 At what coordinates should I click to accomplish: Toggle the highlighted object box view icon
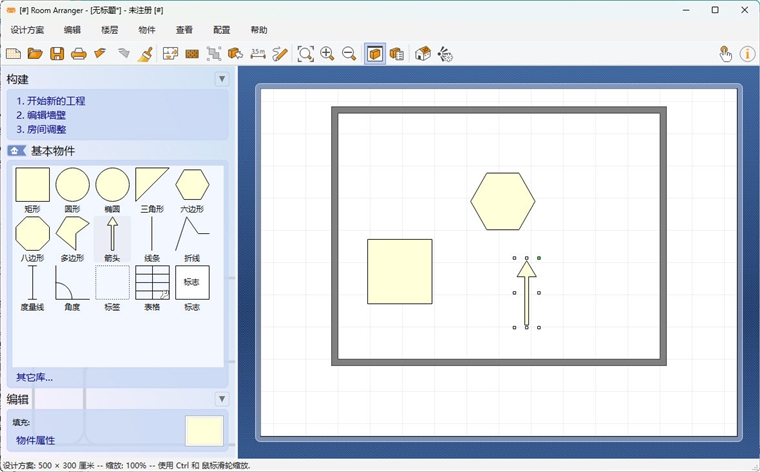(375, 53)
